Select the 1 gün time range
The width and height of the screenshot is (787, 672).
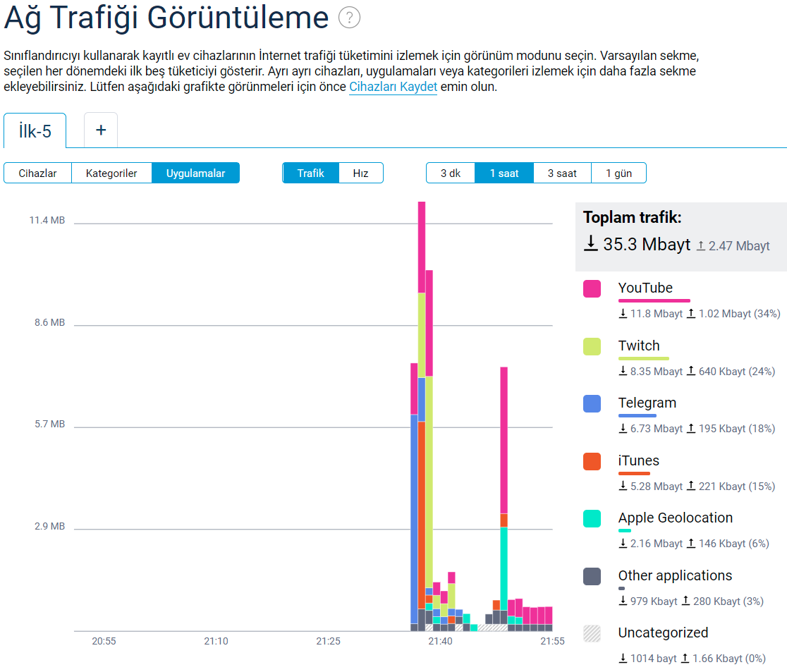pyautogui.click(x=618, y=173)
